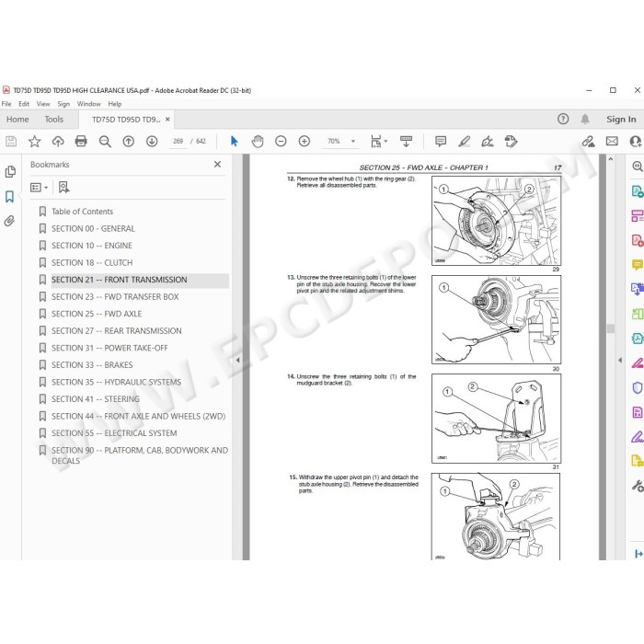Go to next page arrow
This screenshot has height=644, width=644.
(x=152, y=142)
